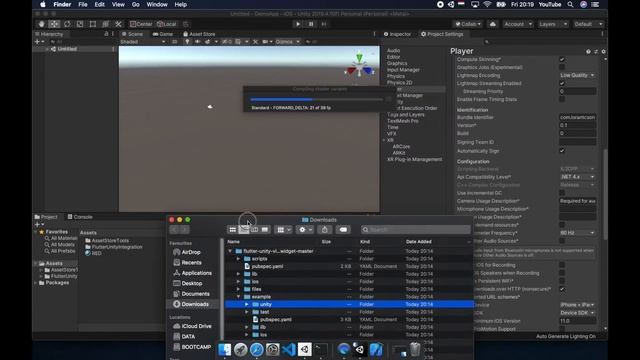Viewport: 640px width, 360px height.
Task: Open Terminal from the Dock
Action: pos(321,349)
